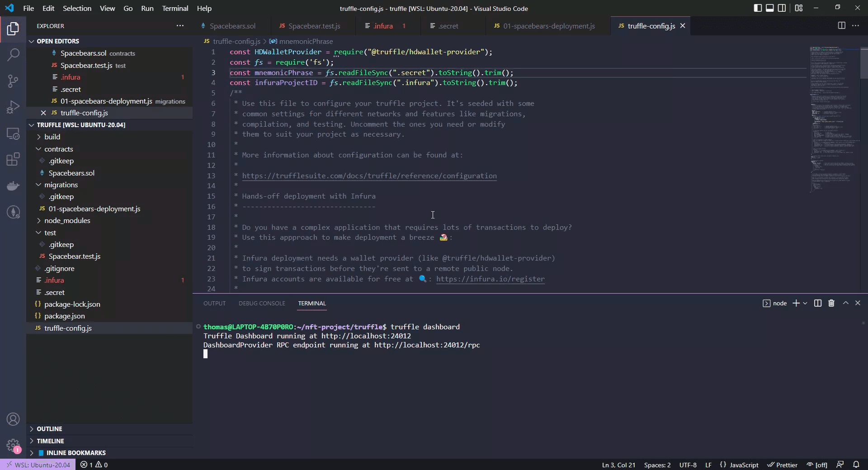Close the terminal panel
This screenshot has height=470, width=868.
[x=858, y=303]
